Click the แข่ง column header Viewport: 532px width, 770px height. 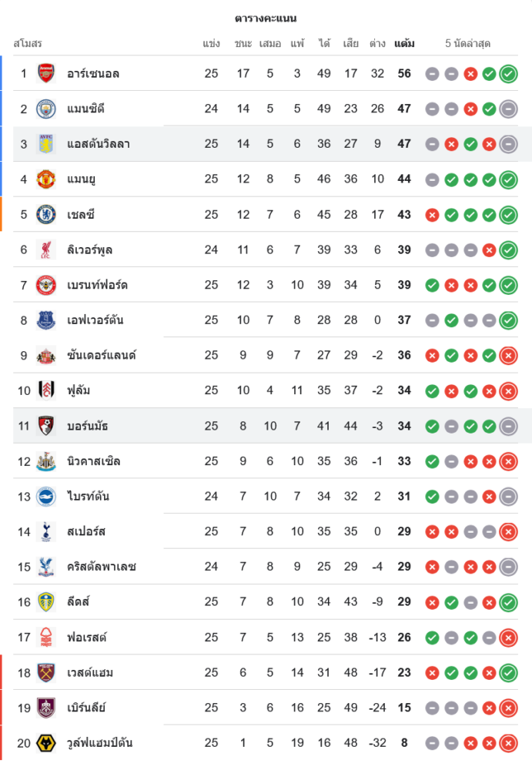[212, 44]
